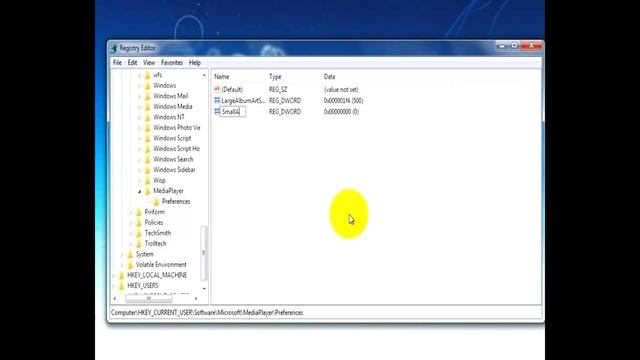Close the Registry Editor window
The image size is (640, 360).
point(531,45)
